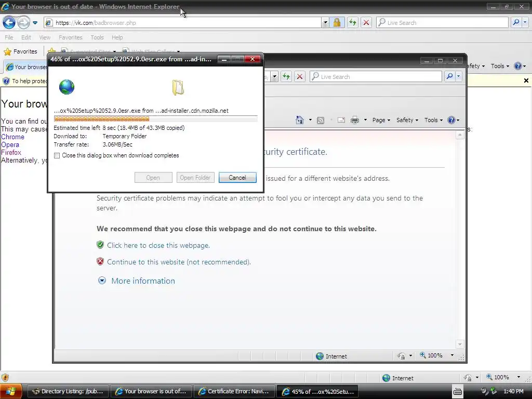
Task: Open search dropdown in certificate window
Action: point(459,77)
